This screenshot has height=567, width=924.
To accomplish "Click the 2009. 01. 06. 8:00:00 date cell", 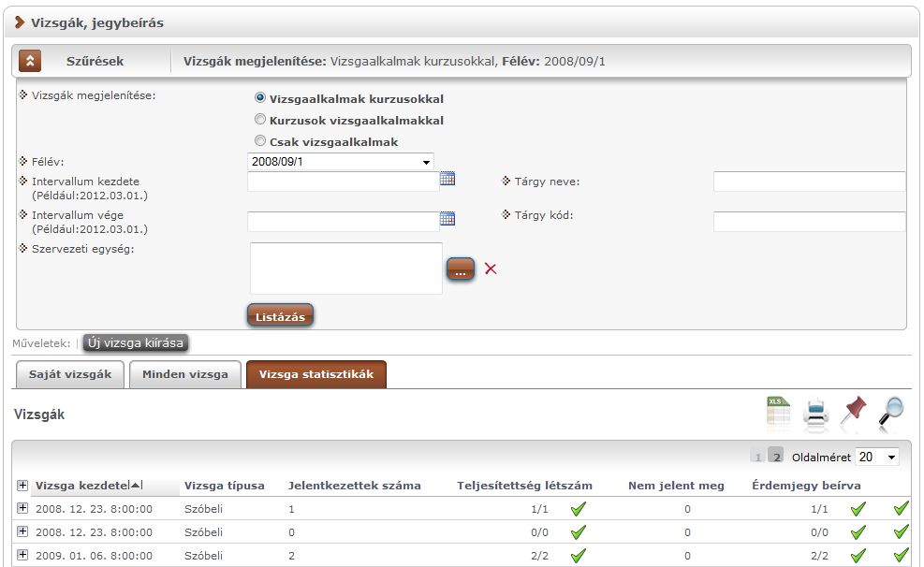I will (x=94, y=555).
